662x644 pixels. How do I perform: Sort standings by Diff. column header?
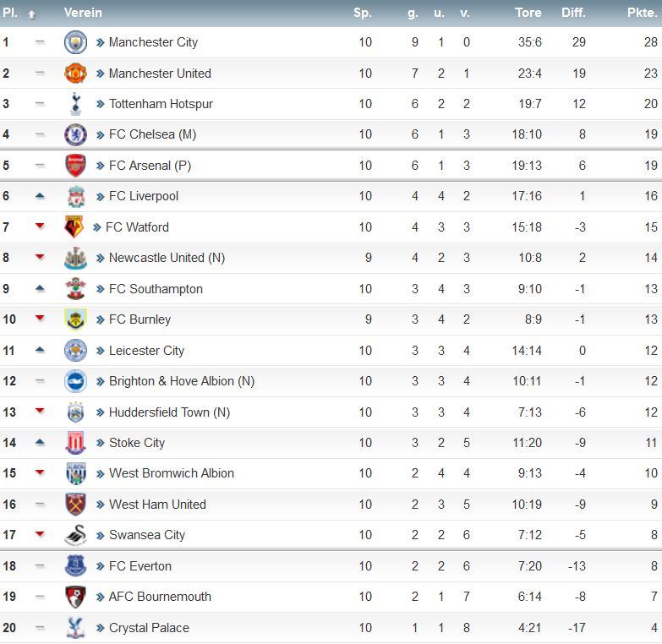(x=573, y=13)
